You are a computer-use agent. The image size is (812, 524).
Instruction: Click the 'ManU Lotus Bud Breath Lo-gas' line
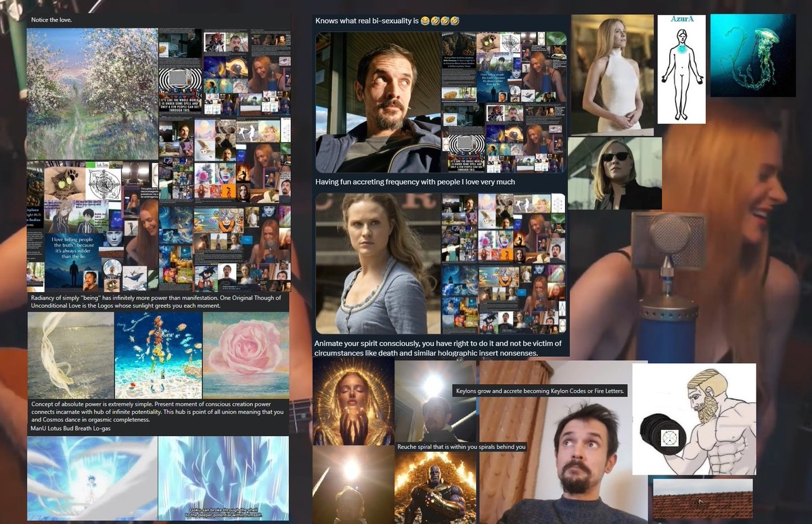tap(70, 429)
